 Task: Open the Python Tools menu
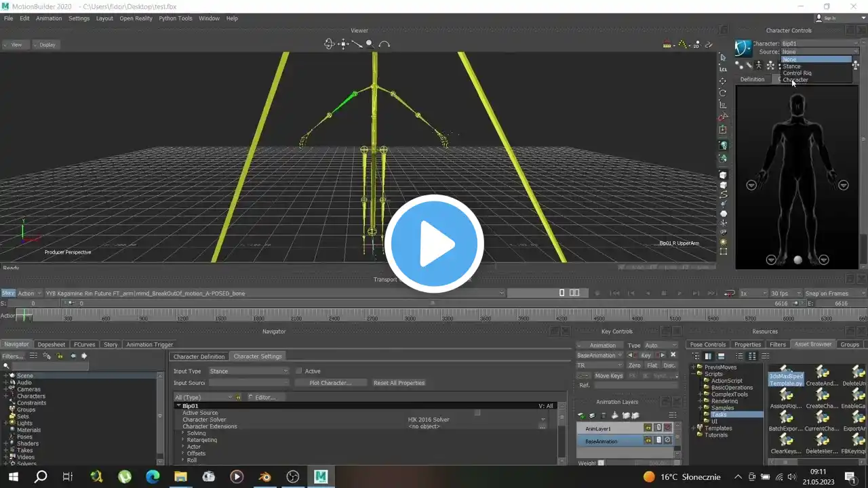tap(176, 18)
